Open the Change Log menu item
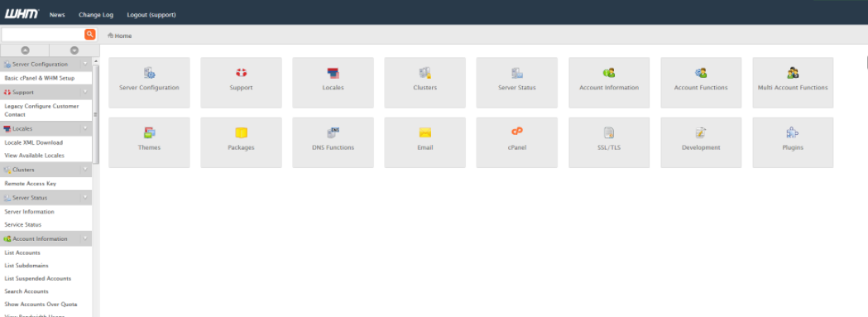The width and height of the screenshot is (868, 317). [96, 15]
